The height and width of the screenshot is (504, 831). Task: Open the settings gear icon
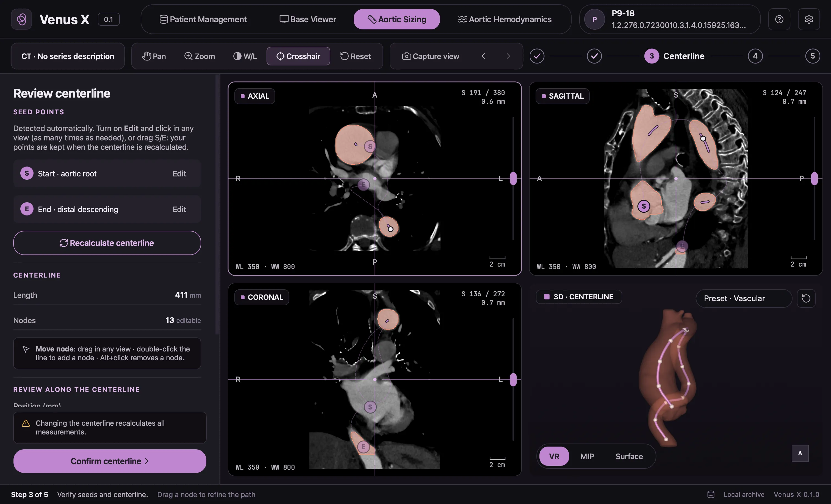point(809,19)
